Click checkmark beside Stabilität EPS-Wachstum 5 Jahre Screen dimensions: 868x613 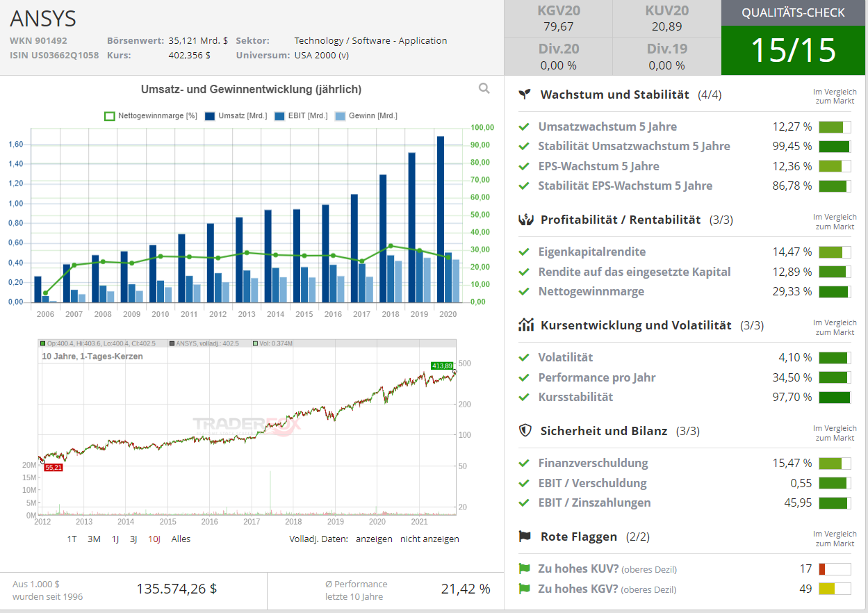[524, 186]
